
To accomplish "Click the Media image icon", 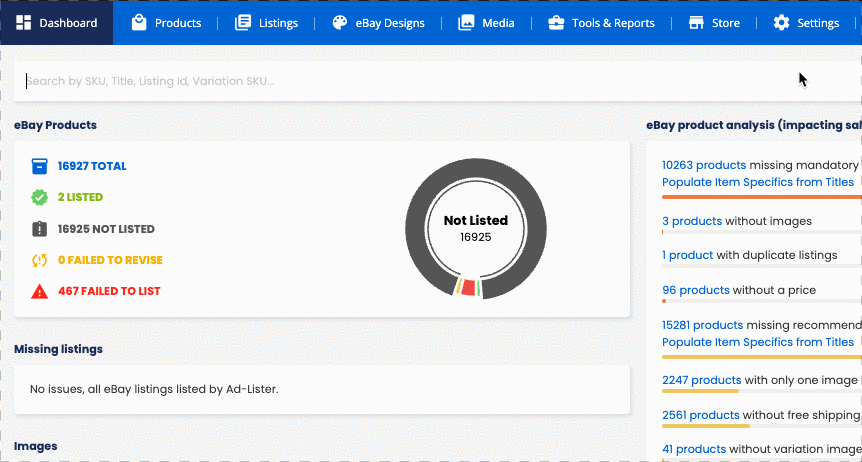I will (466, 23).
